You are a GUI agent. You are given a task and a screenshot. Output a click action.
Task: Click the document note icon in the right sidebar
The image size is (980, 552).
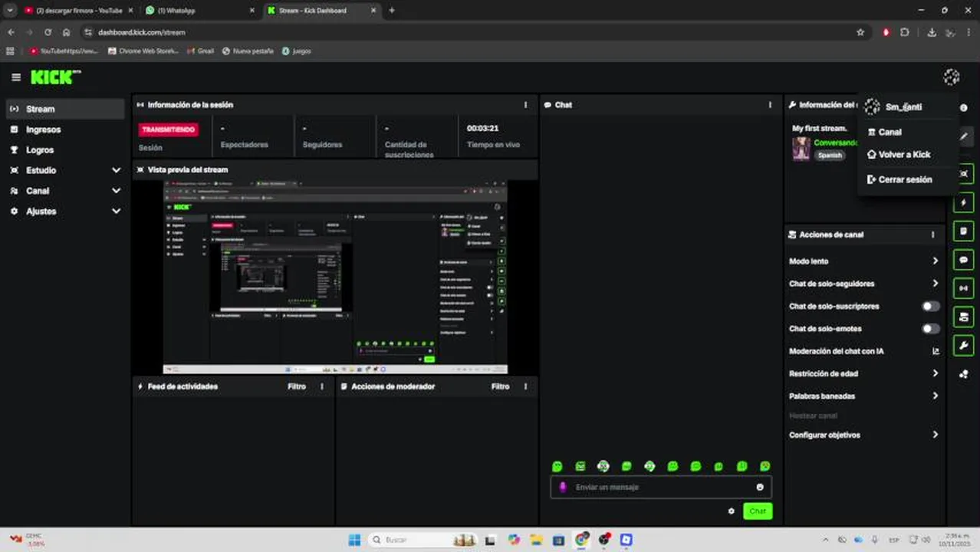[x=964, y=232]
